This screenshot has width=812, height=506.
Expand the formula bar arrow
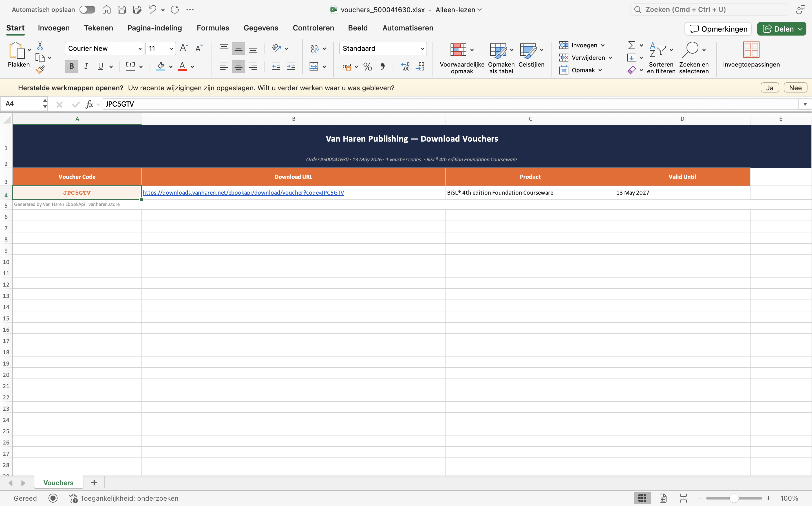tap(805, 104)
